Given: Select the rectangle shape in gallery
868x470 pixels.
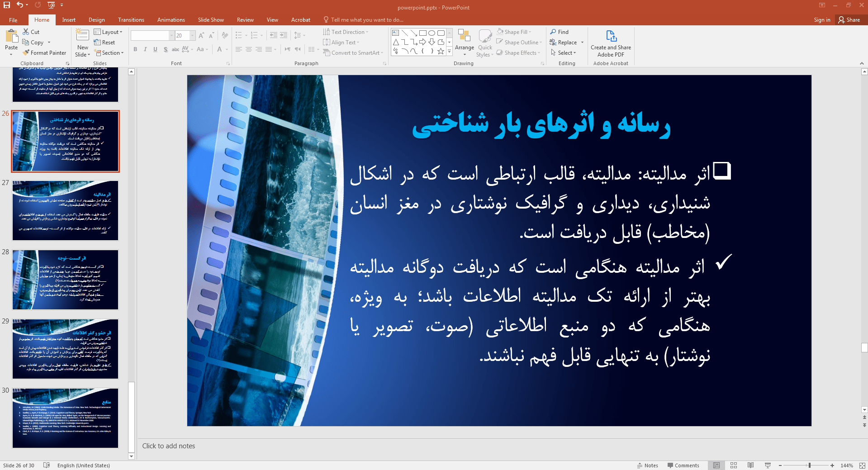Looking at the screenshot, I should tap(423, 33).
